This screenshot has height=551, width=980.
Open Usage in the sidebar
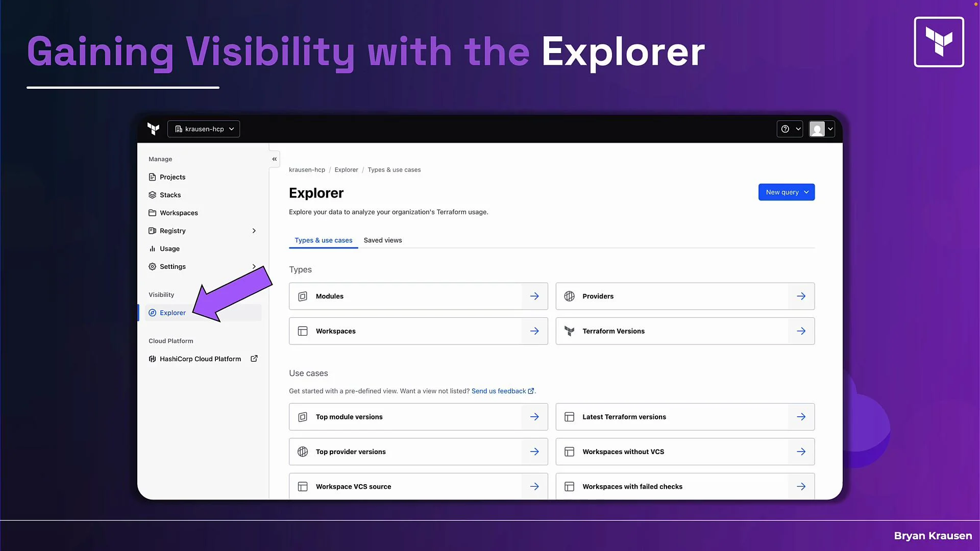click(x=169, y=248)
